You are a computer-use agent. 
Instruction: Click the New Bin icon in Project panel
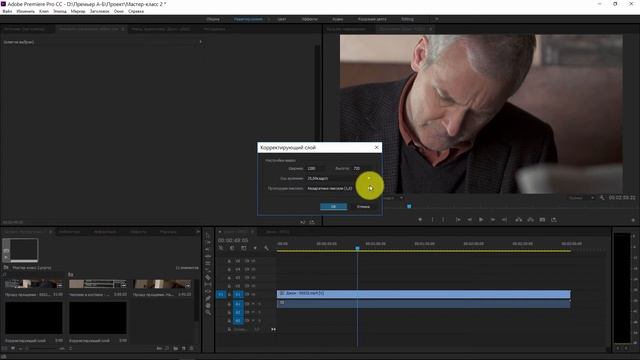click(x=176, y=348)
